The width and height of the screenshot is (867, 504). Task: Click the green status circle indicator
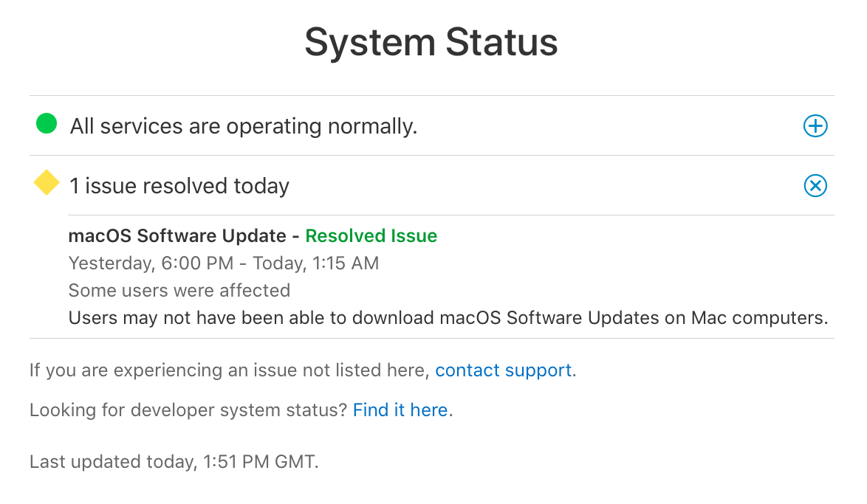click(x=47, y=124)
